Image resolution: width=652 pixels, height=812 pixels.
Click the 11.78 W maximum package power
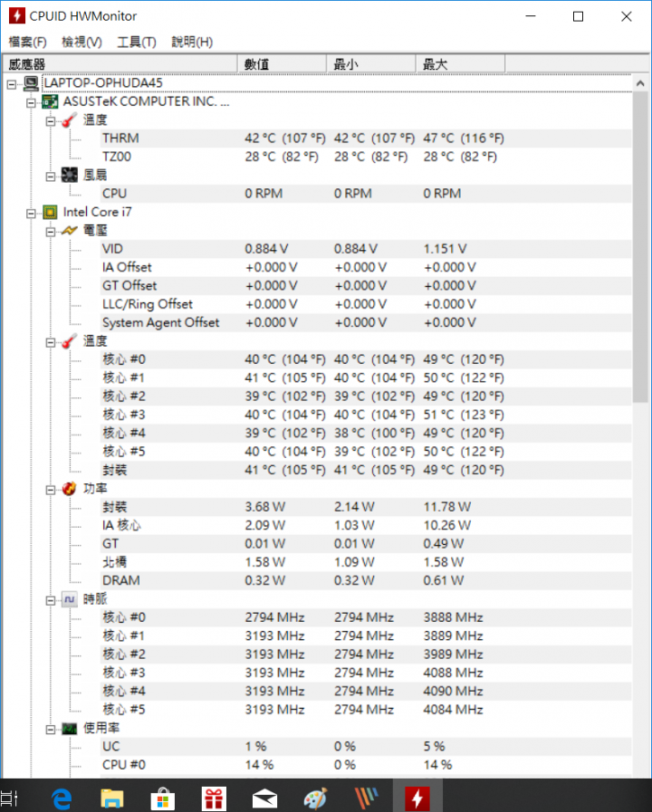tap(447, 507)
